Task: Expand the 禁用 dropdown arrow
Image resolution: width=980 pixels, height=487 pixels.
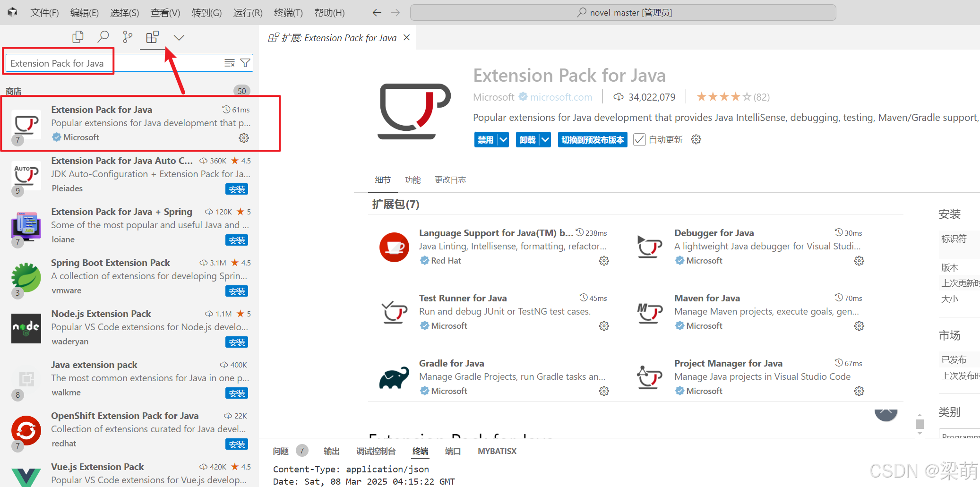Action: (x=503, y=140)
